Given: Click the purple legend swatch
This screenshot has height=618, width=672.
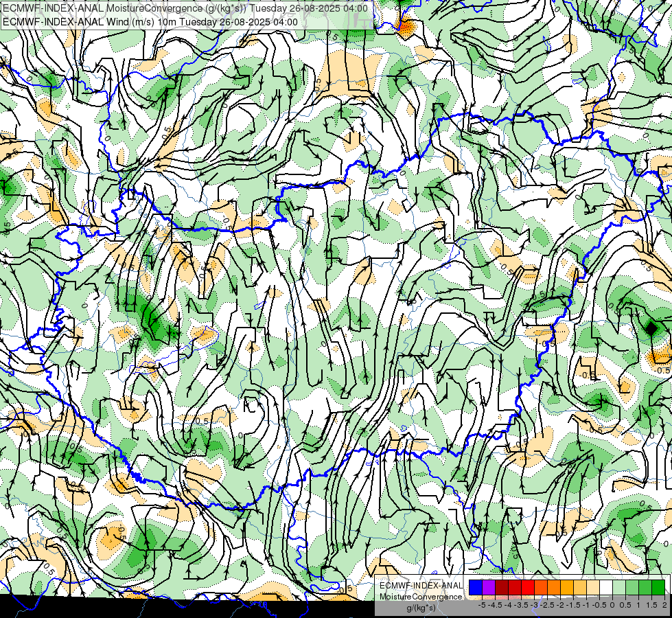Looking at the screenshot, I should (489, 588).
